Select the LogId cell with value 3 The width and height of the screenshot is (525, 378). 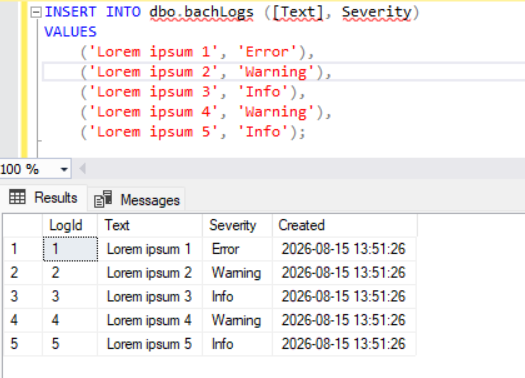pyautogui.click(x=70, y=296)
